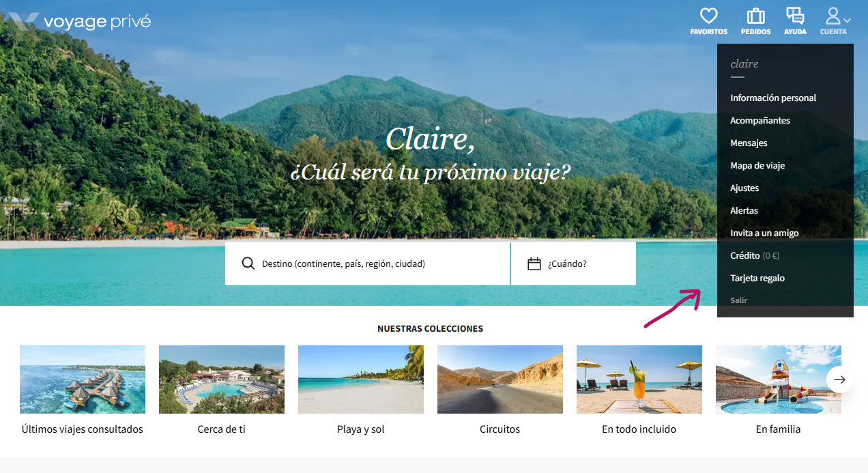Click the calendar icon next to ¿Cuándo?
This screenshot has height=473, width=868.
(x=534, y=263)
